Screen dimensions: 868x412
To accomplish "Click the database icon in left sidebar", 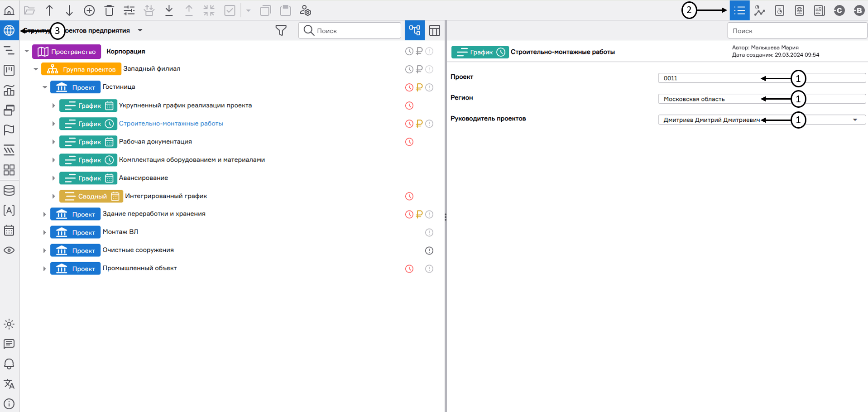I will tap(9, 191).
